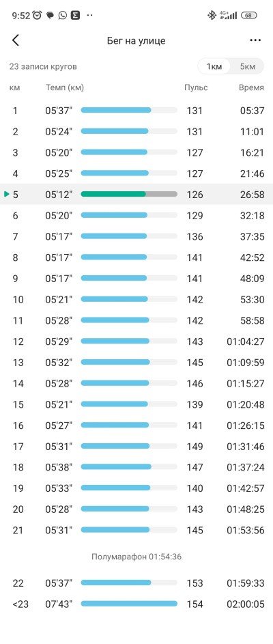Image resolution: width=273 pixels, height=644 pixels.
Task: Tap the Пульс column header
Action: tap(196, 88)
